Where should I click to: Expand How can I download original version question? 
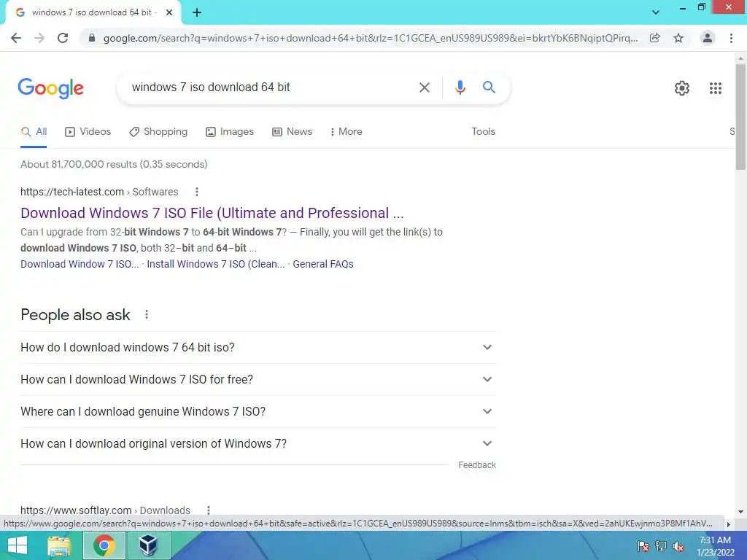click(x=258, y=444)
